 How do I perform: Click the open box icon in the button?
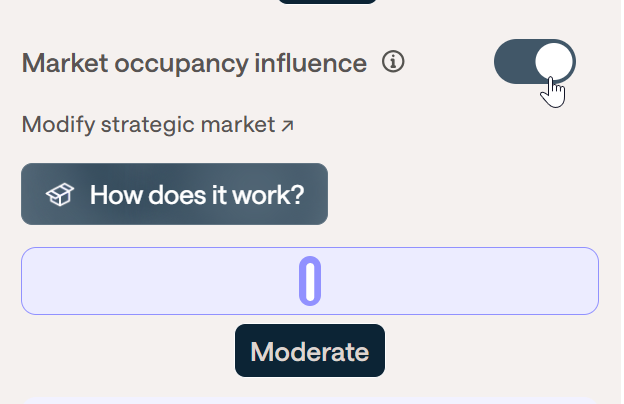pyautogui.click(x=59, y=195)
